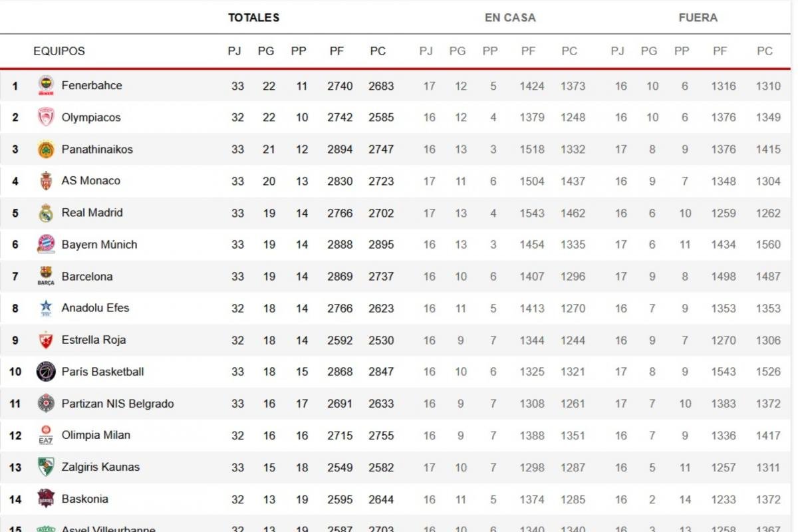Click the PG header under TOTALES
The width and height of the screenshot is (798, 532).
[266, 51]
